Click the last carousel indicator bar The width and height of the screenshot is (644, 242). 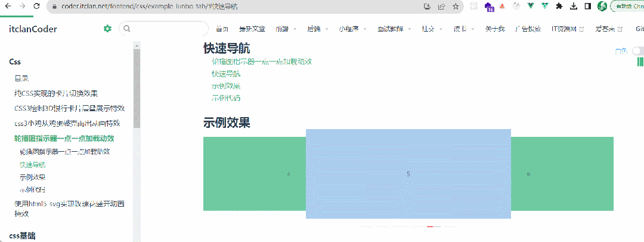click(x=451, y=227)
